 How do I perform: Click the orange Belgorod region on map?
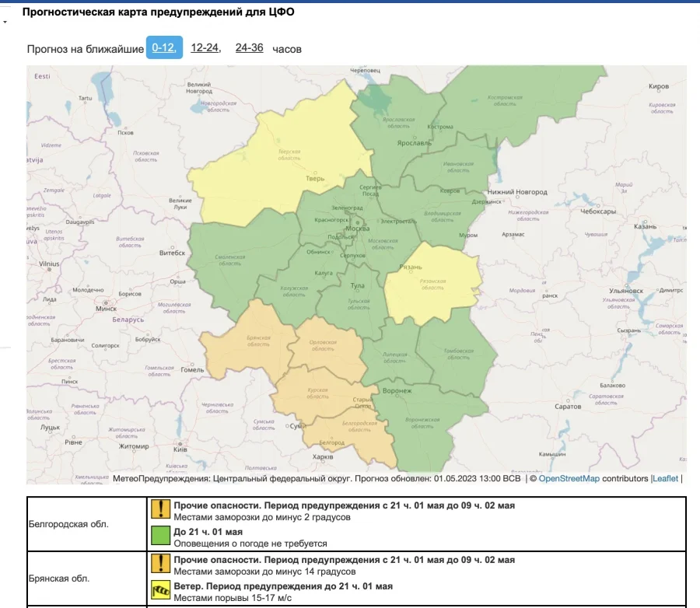[354, 435]
